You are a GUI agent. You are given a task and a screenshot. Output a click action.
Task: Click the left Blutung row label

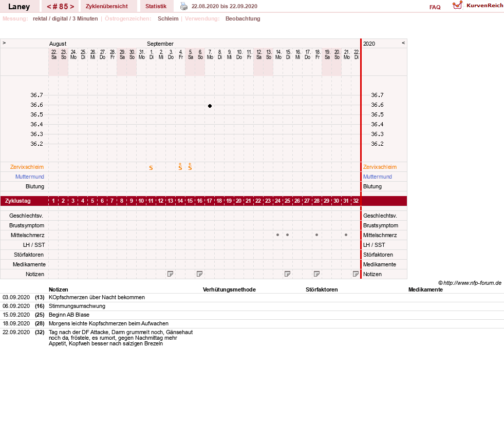(35, 186)
